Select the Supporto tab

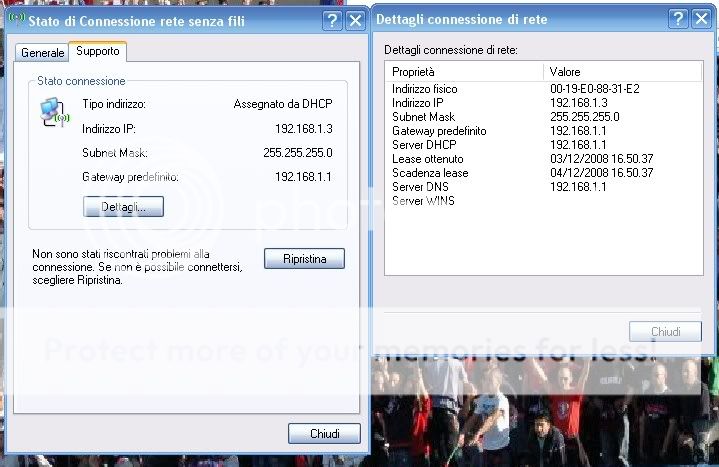(97, 51)
